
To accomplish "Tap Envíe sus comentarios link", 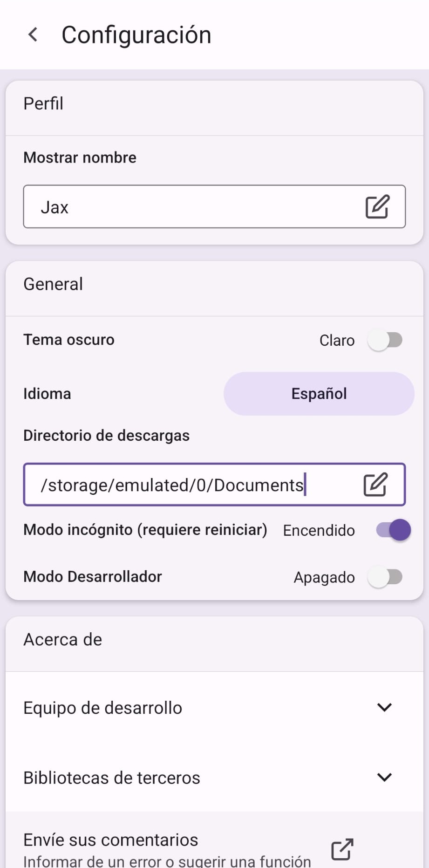I will (x=111, y=840).
